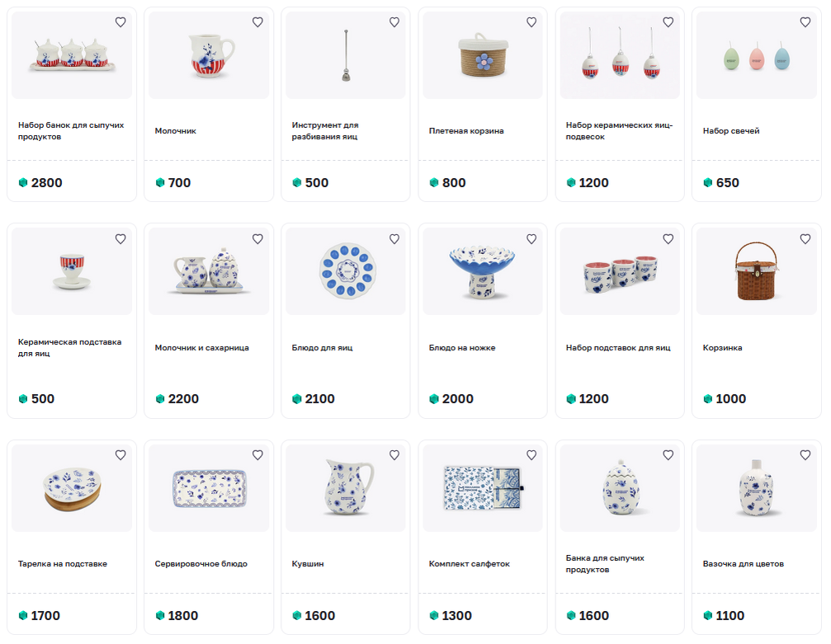The image size is (831, 644).
Task: View the Блюдо на ножке product image
Action: point(483,271)
